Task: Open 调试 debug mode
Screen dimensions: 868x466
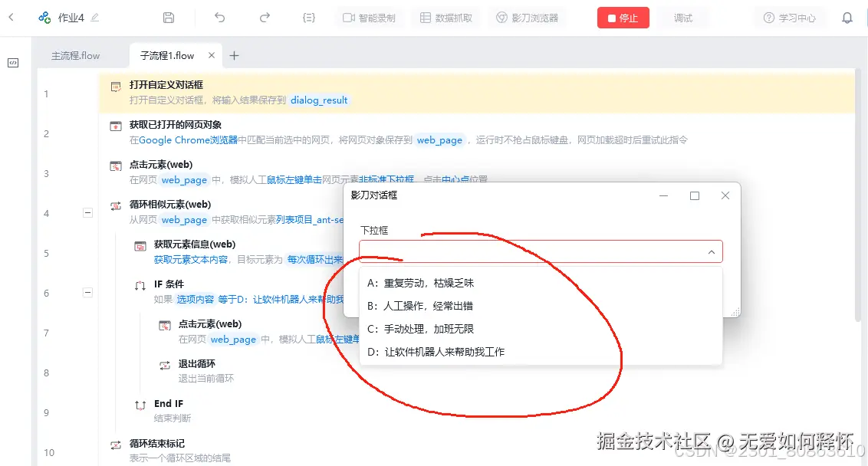Action: click(682, 17)
